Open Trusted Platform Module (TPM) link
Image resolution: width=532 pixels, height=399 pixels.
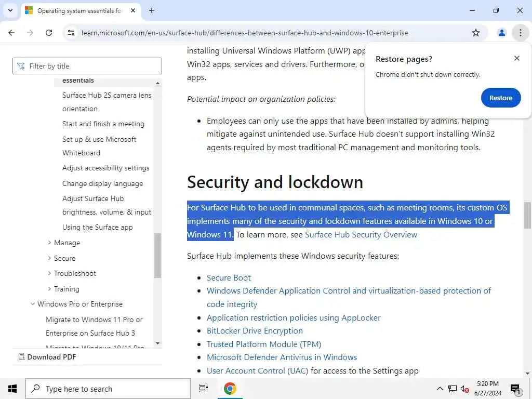tap(263, 344)
